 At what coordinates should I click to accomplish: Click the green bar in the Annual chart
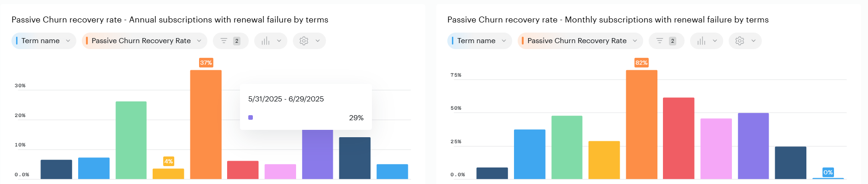pos(131,140)
